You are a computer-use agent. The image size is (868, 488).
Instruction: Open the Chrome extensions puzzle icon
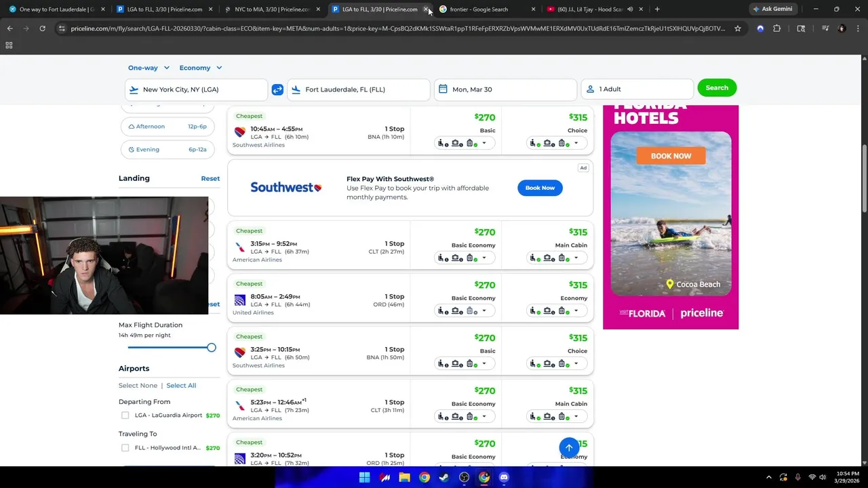777,28
